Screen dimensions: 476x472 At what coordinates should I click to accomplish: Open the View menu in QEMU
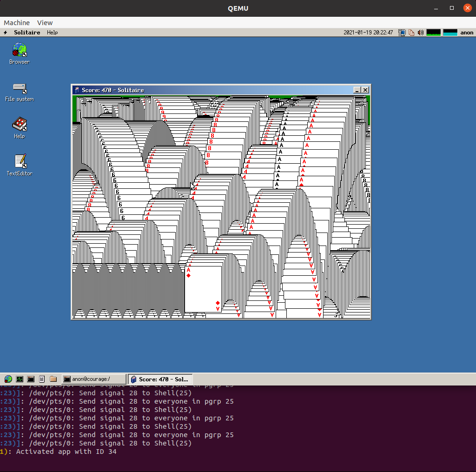point(45,22)
